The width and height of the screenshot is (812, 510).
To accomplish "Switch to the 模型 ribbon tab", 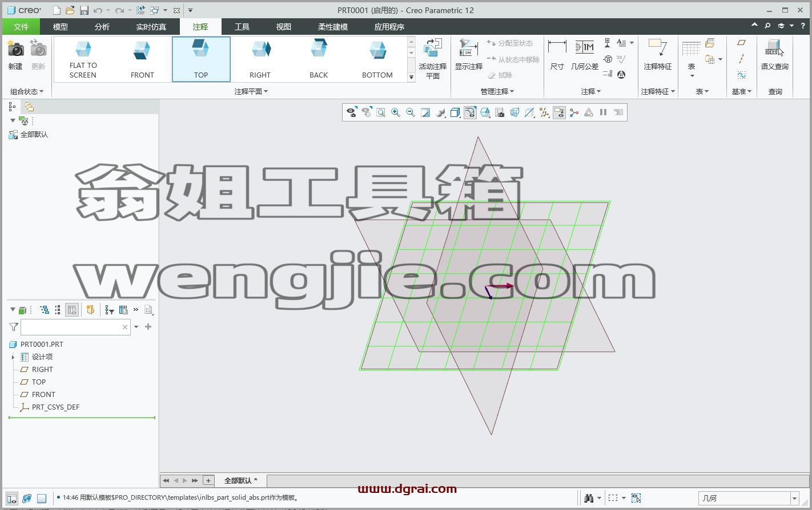I will (61, 26).
